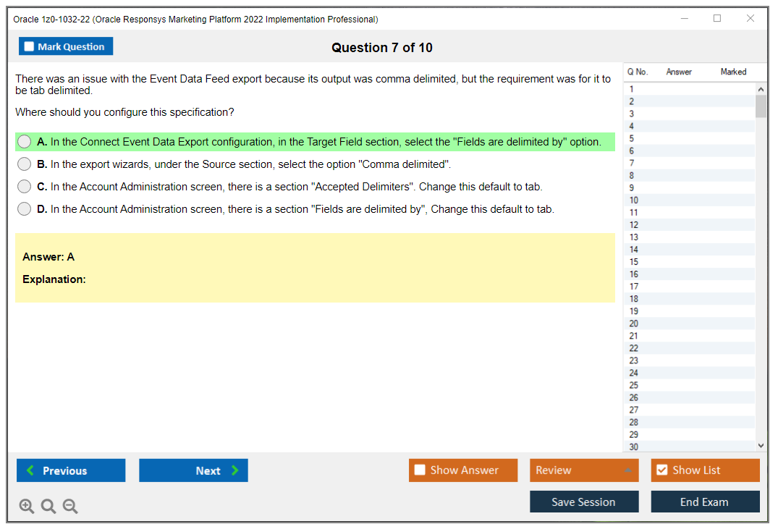Viewport: 778px width, 532px height.
Task: Toggle the Mark Question option
Action: (x=66, y=46)
